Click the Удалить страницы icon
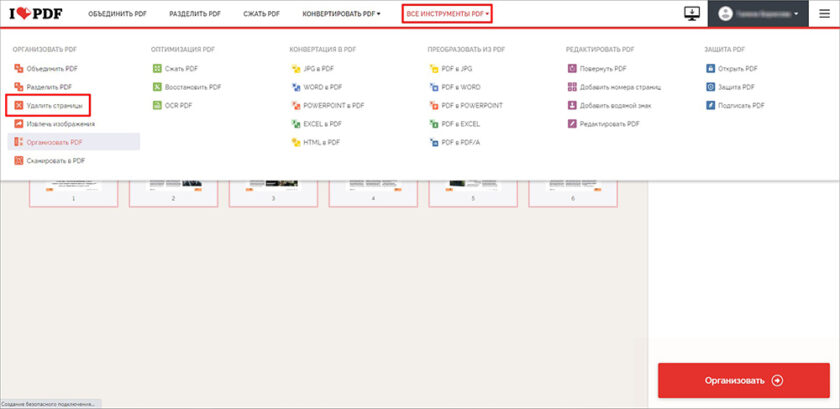Image resolution: width=840 pixels, height=409 pixels. (x=19, y=106)
